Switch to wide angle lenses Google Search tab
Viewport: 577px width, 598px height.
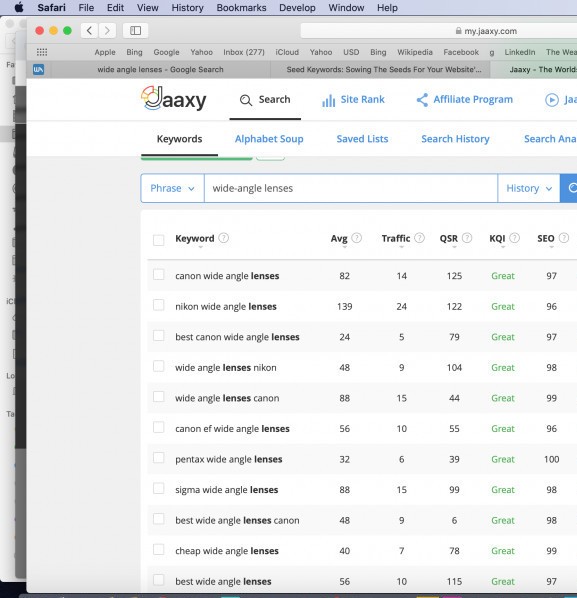pos(160,69)
